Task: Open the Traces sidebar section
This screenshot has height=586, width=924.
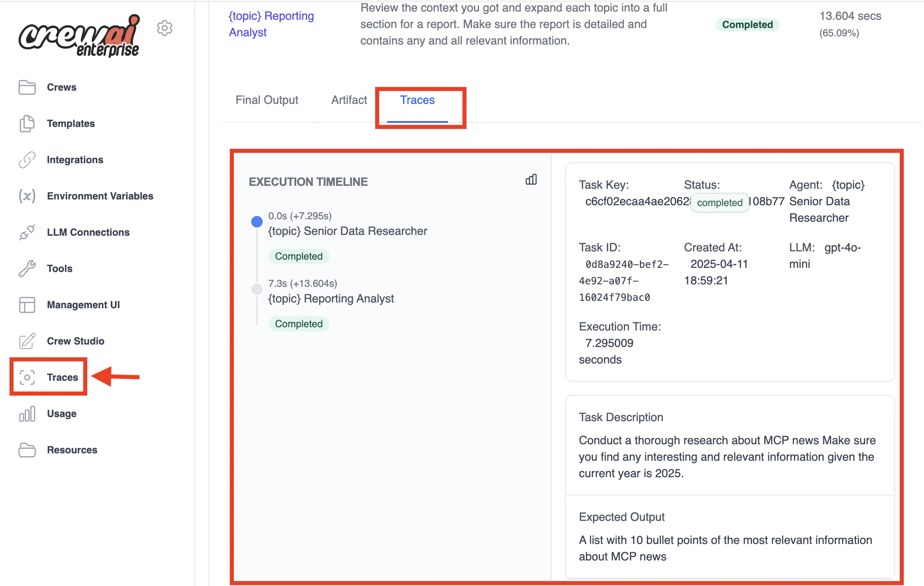Action: point(62,377)
